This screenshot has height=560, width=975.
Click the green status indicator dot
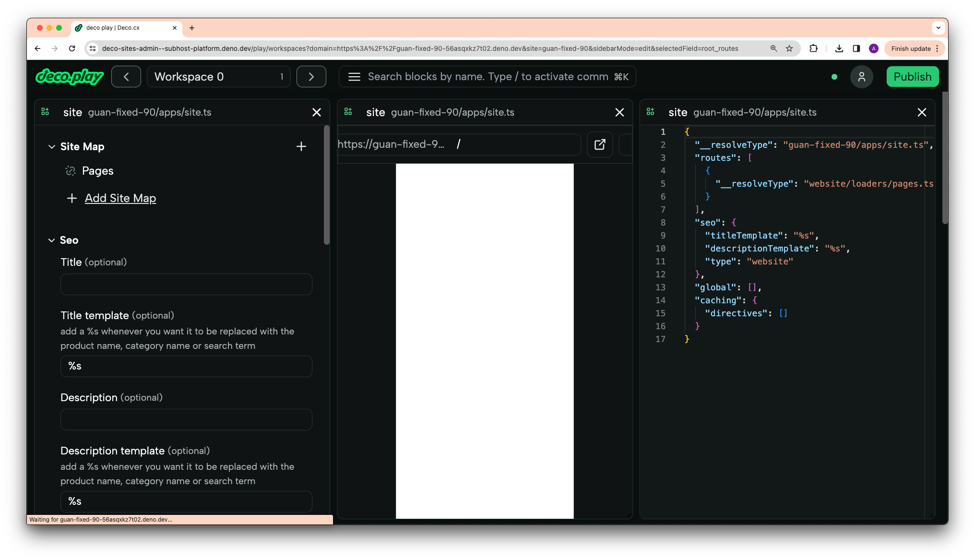(834, 77)
